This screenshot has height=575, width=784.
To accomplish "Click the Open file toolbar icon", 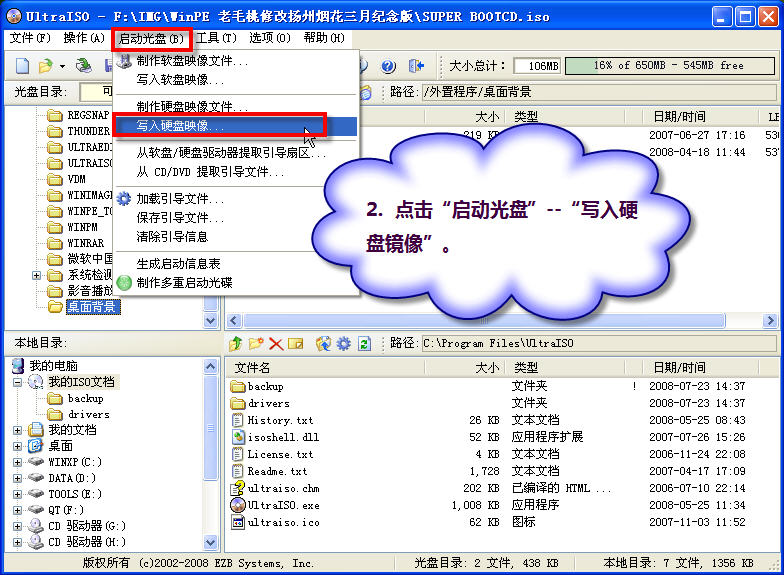I will click(x=45, y=66).
